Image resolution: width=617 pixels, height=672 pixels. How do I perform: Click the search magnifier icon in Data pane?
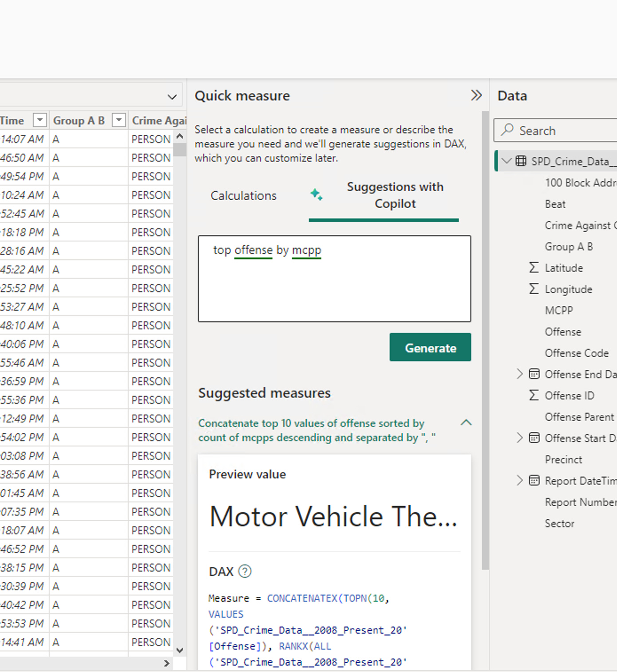(x=507, y=130)
